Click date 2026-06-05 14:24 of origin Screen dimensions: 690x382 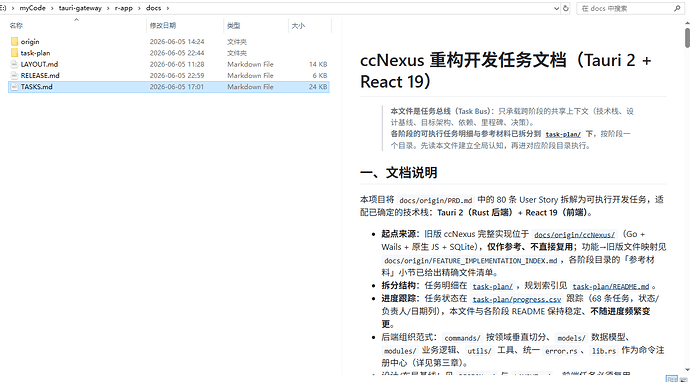[177, 42]
